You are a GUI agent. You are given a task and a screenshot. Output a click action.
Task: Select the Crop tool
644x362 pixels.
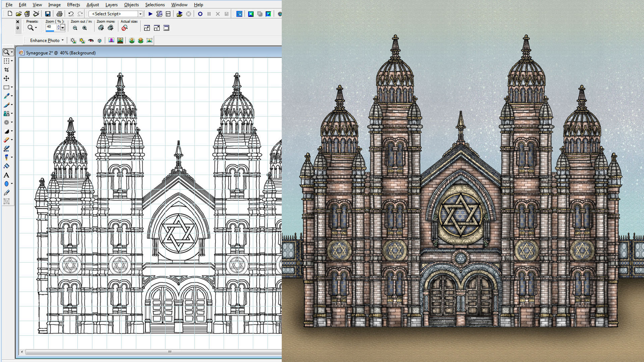tap(6, 70)
